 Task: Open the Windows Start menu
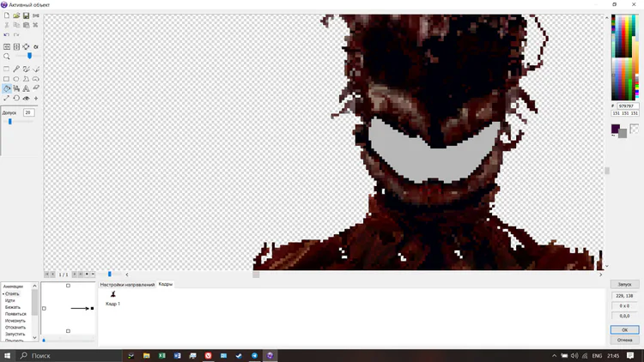pyautogui.click(x=7, y=355)
